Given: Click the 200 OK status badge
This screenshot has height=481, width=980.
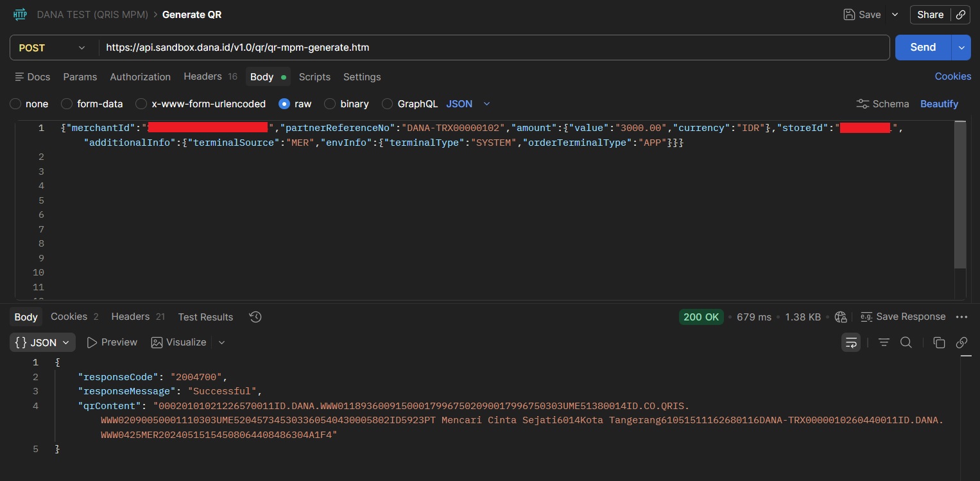Looking at the screenshot, I should click(x=701, y=317).
